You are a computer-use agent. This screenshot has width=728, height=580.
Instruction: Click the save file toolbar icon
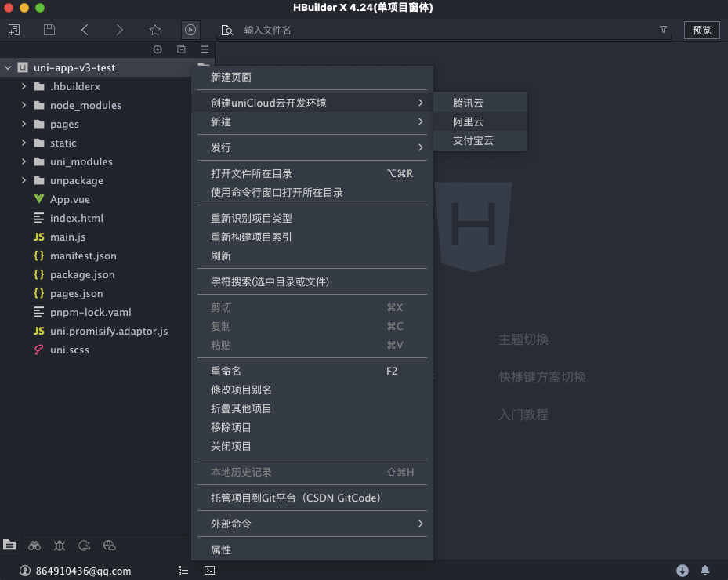click(49, 31)
